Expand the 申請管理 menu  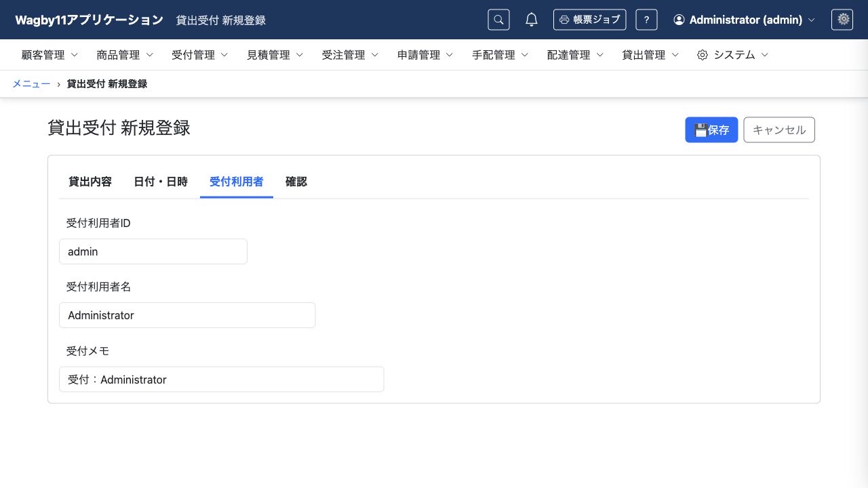425,55
